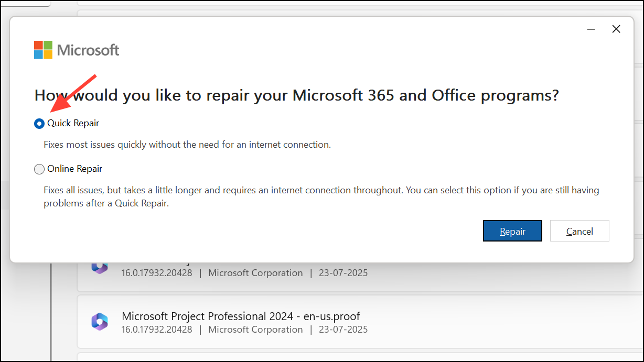
Task: Click the Online Repair option label
Action: pyautogui.click(x=74, y=169)
